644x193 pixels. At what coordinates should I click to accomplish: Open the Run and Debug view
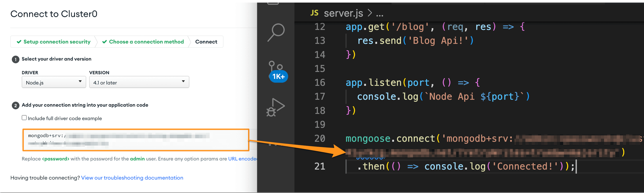point(276,107)
